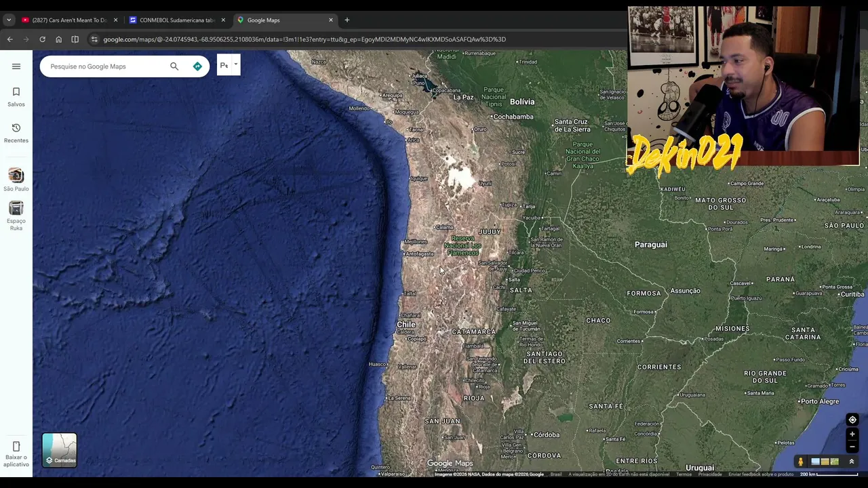
Task: Click the Porto Alegre city label
Action: tap(819, 401)
